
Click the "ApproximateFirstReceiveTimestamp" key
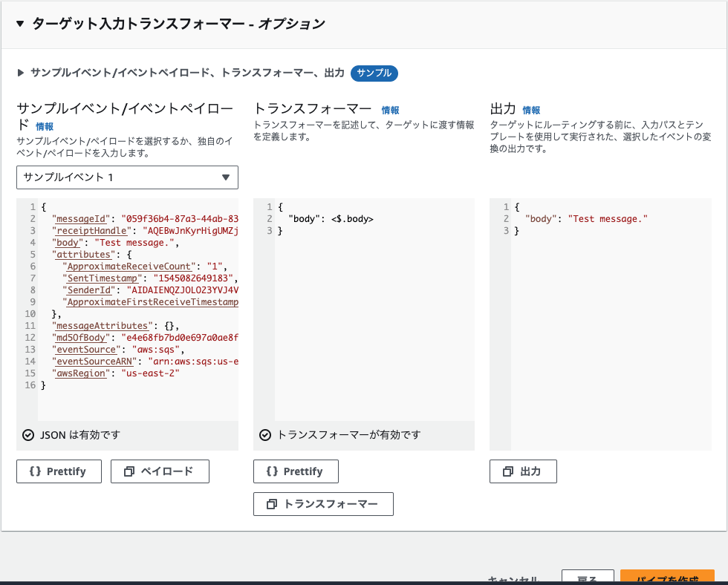pos(150,302)
